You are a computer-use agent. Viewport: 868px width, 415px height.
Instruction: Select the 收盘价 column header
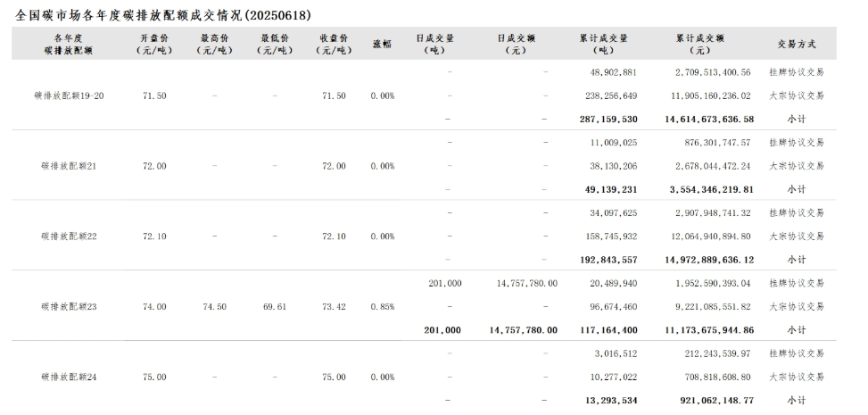(x=334, y=44)
